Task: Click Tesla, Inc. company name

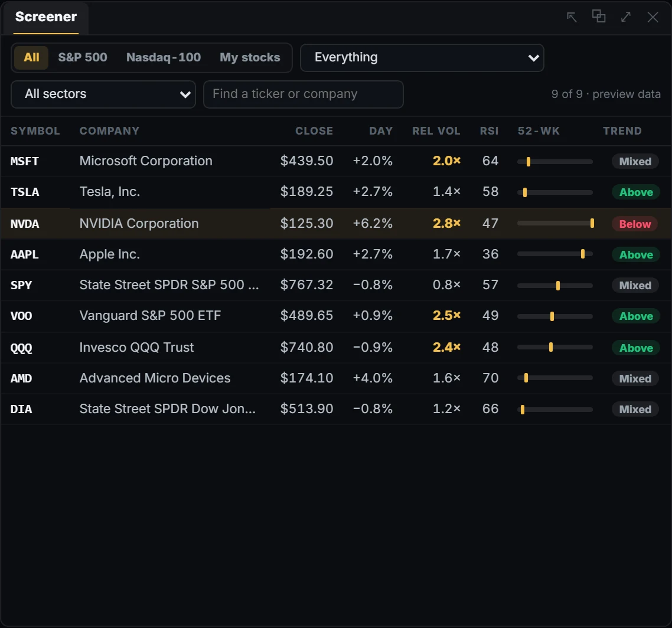Action: point(110,192)
